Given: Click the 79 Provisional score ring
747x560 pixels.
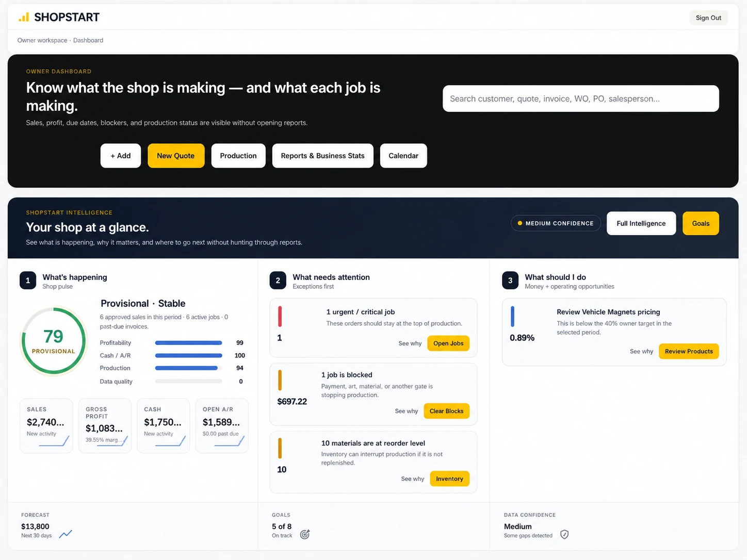Looking at the screenshot, I should coord(54,341).
